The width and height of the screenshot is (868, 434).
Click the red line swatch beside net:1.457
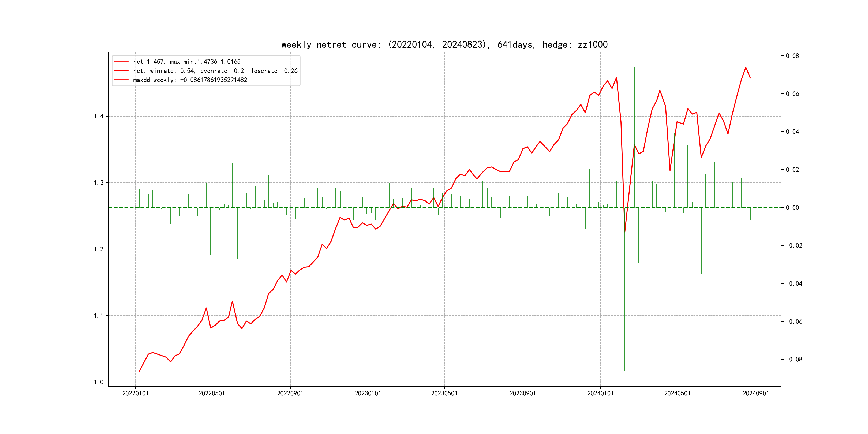click(121, 62)
